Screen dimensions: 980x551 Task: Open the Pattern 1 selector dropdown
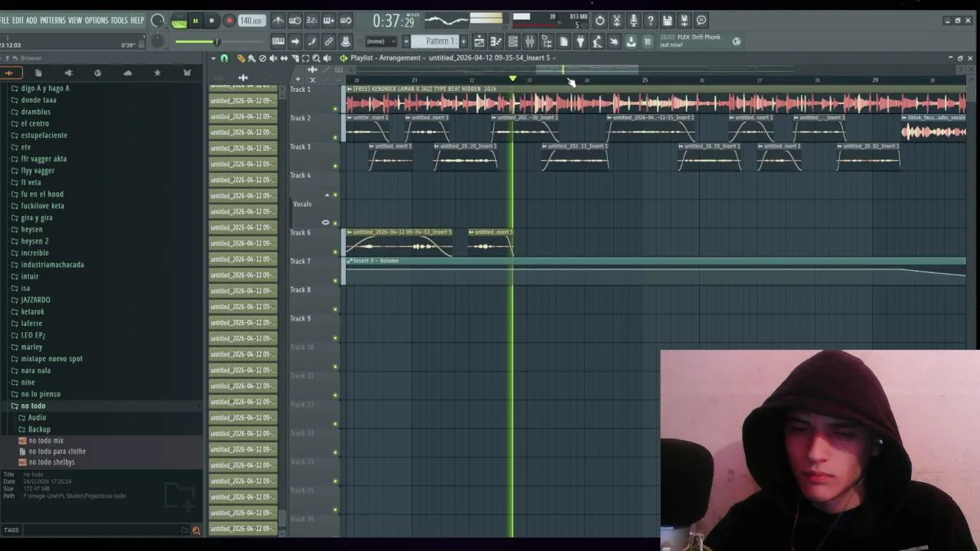tap(434, 41)
